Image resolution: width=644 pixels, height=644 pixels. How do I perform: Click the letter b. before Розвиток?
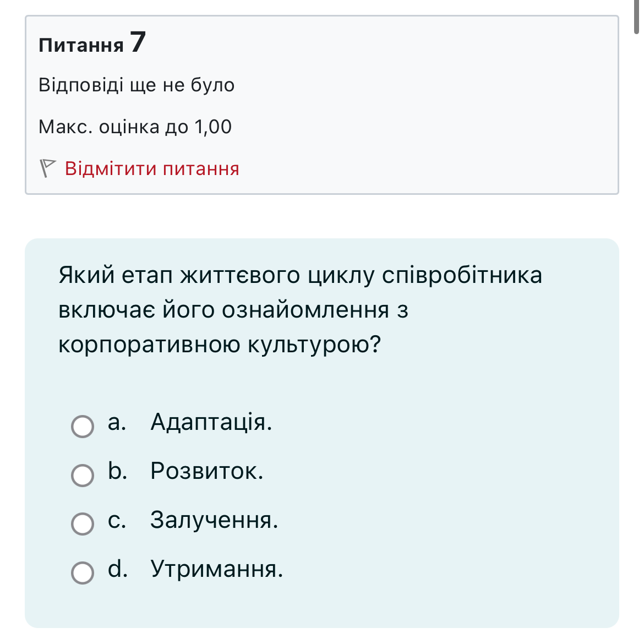point(117,471)
